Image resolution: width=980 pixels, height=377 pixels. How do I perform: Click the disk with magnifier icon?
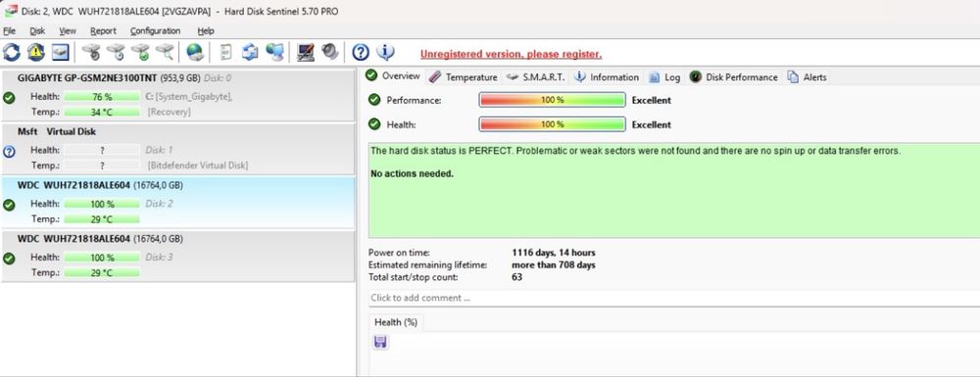(x=165, y=52)
